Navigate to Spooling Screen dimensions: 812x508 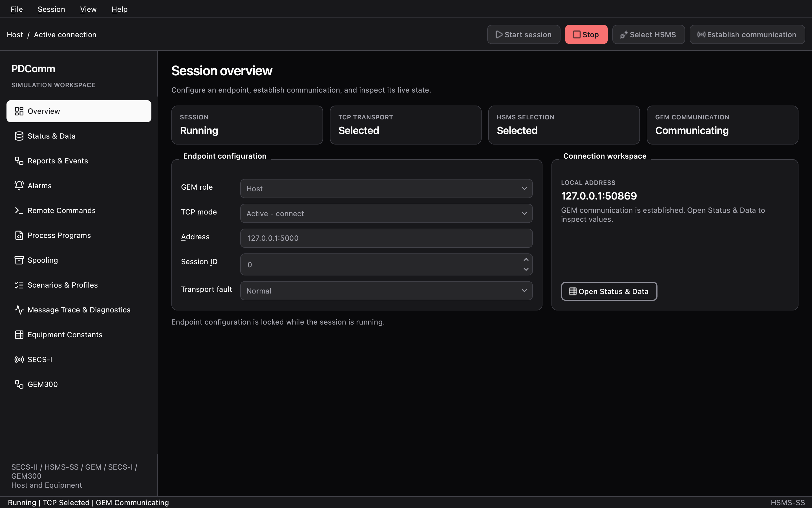coord(79,260)
